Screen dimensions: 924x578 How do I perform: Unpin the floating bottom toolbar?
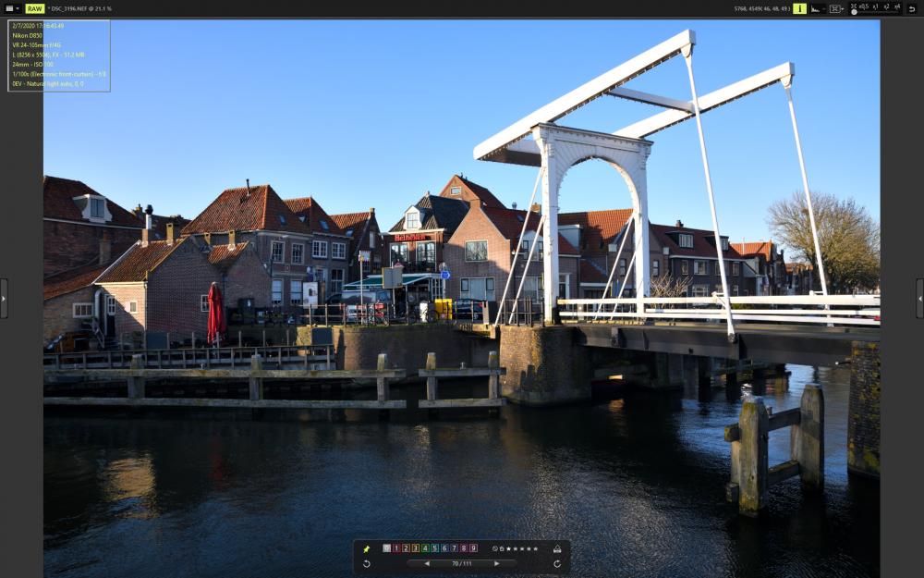[x=367, y=549]
